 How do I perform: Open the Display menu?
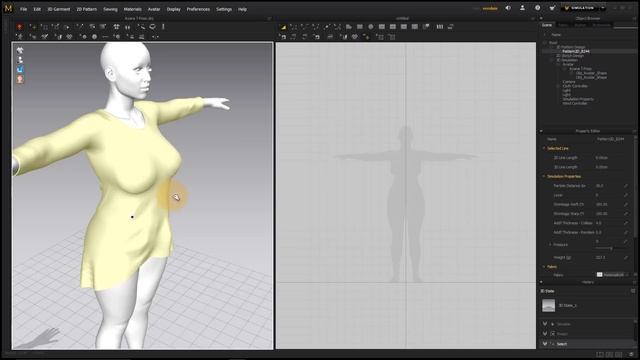173,9
